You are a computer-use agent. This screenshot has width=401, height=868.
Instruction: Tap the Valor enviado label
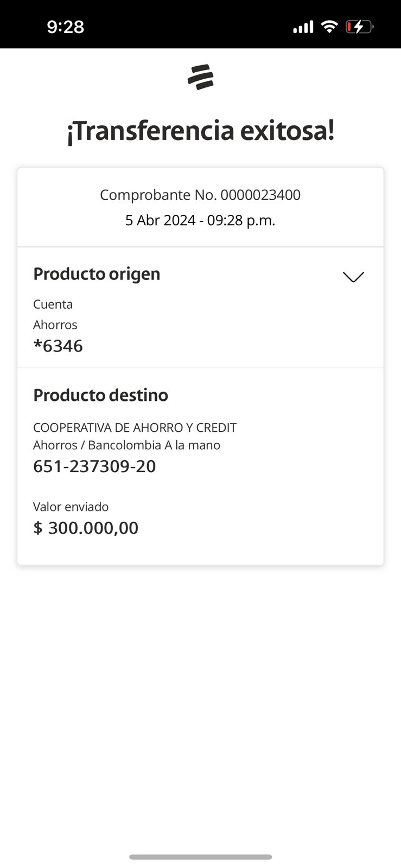(x=71, y=507)
